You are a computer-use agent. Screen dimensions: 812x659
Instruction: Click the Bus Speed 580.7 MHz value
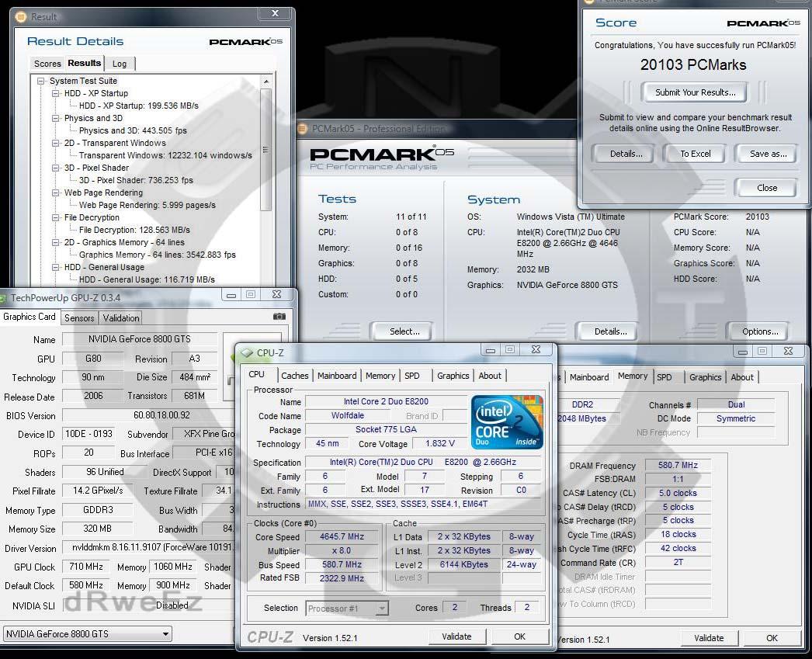[342, 565]
